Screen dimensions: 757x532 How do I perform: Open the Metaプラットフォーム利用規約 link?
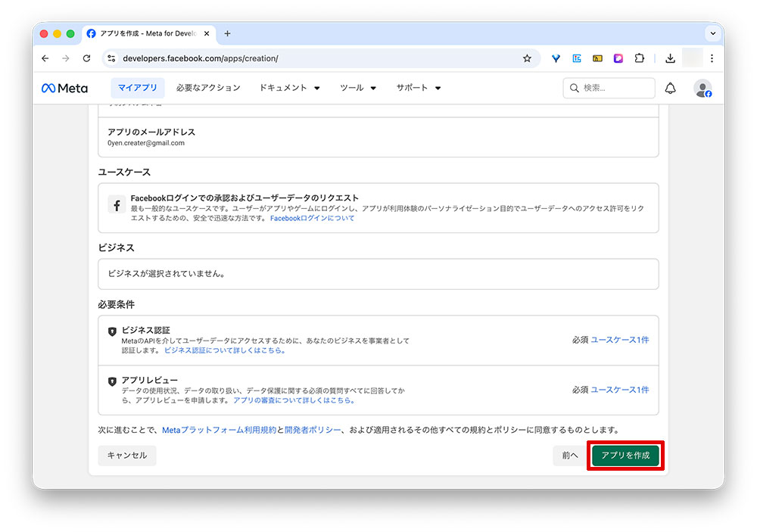click(221, 428)
